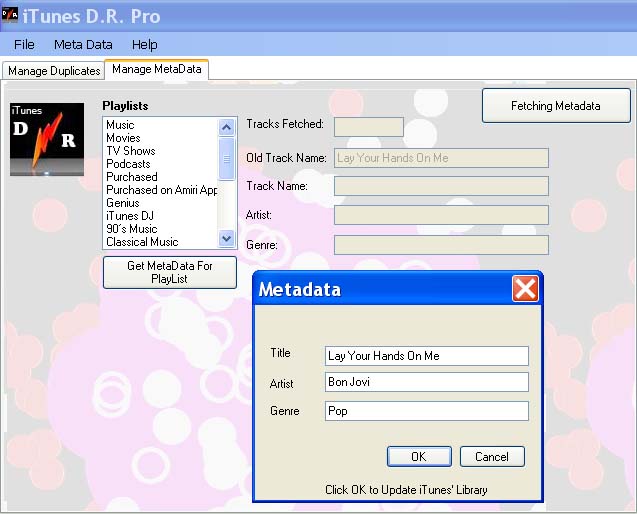The width and height of the screenshot is (637, 514).
Task: Open the File menu
Action: click(24, 44)
